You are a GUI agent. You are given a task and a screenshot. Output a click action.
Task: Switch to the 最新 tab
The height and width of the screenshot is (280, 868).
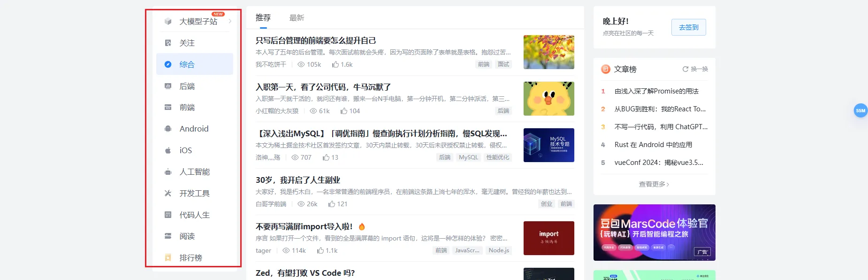point(297,18)
